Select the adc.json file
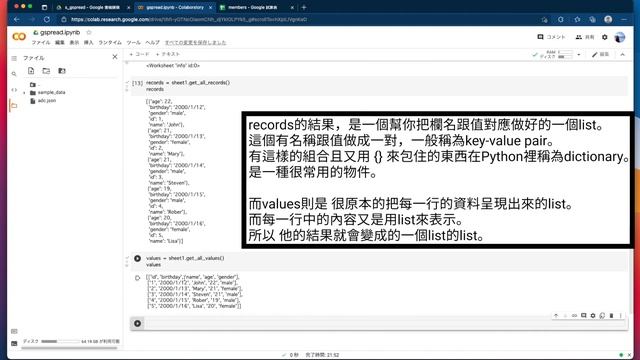Image resolution: width=640 pixels, height=360 pixels. pyautogui.click(x=47, y=100)
